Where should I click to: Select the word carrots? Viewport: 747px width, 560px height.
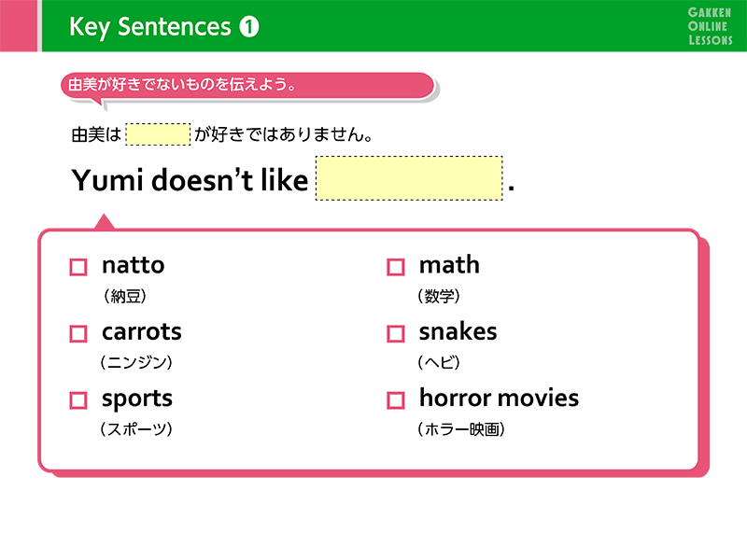coord(141,331)
